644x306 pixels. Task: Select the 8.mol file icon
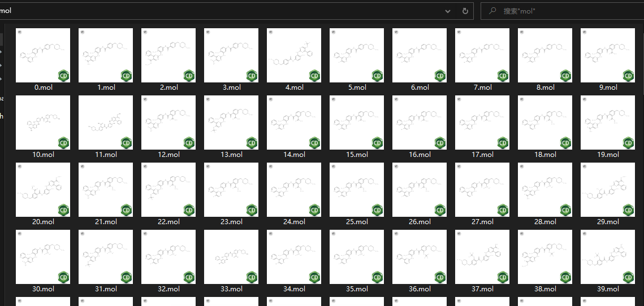pyautogui.click(x=545, y=55)
